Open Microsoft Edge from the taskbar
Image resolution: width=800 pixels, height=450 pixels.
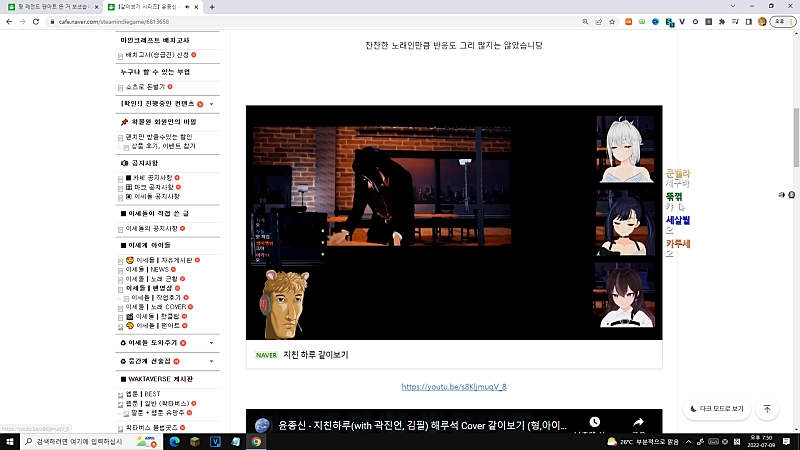pyautogui.click(x=174, y=441)
